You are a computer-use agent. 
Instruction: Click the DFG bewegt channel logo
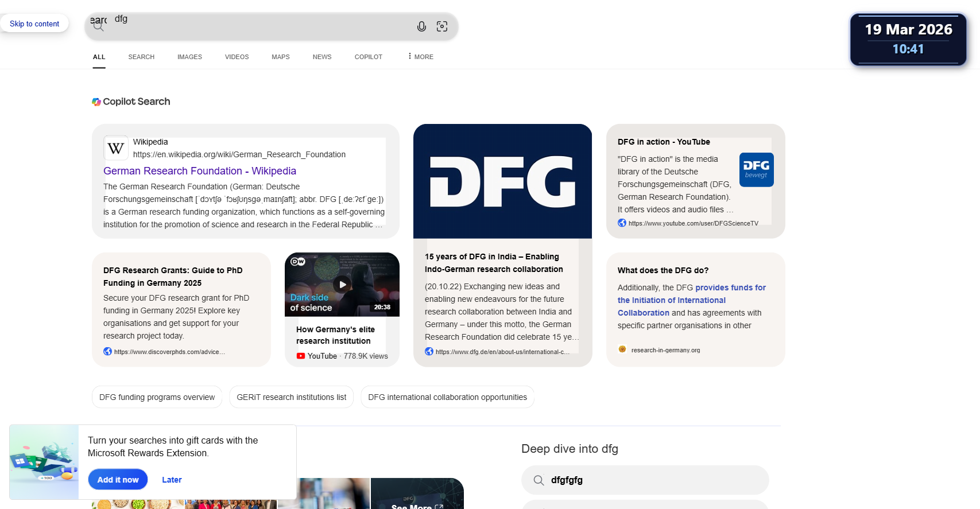(x=756, y=170)
